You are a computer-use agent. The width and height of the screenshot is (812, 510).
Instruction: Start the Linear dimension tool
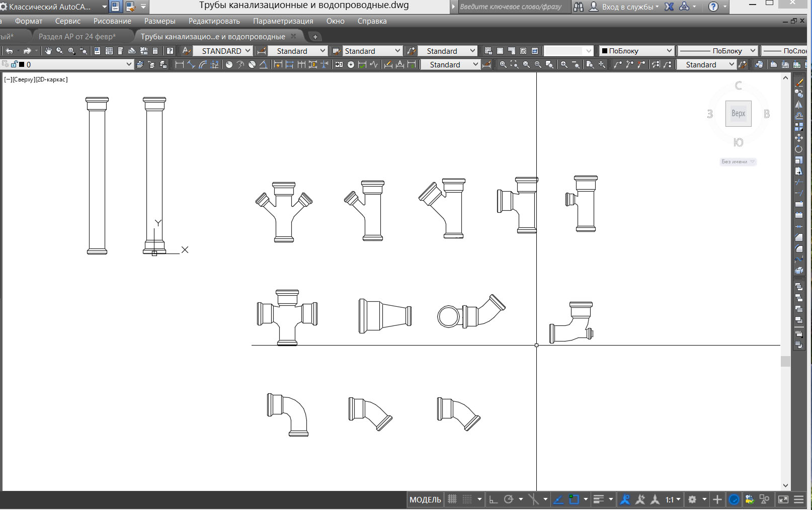[x=180, y=64]
